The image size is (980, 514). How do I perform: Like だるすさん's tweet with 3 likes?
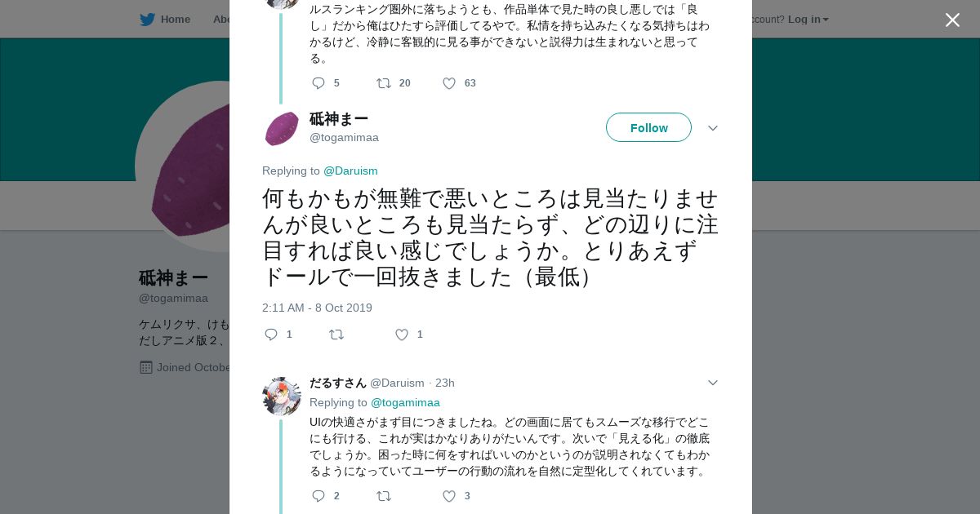tap(449, 496)
